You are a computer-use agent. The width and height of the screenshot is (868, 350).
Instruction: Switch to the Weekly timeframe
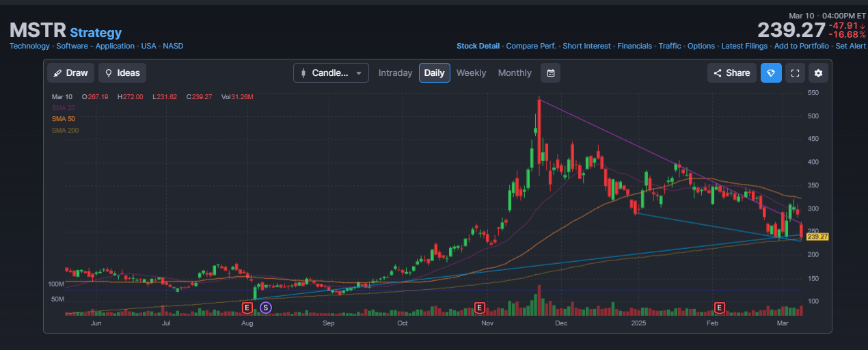pyautogui.click(x=471, y=73)
